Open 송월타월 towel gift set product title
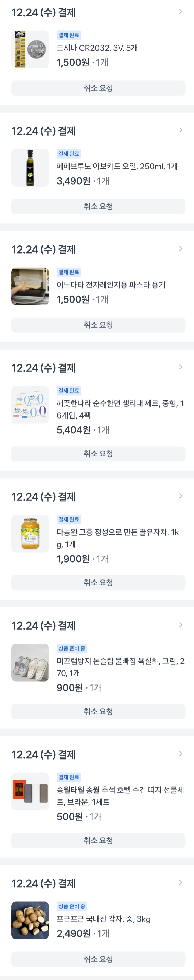 [120, 795]
